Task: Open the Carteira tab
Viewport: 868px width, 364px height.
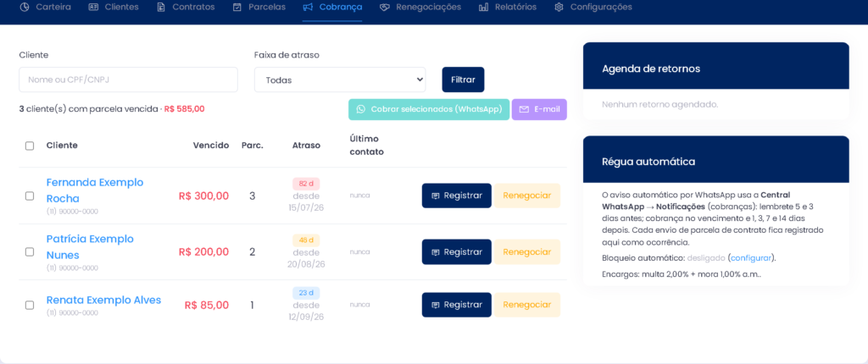Action: click(x=46, y=7)
